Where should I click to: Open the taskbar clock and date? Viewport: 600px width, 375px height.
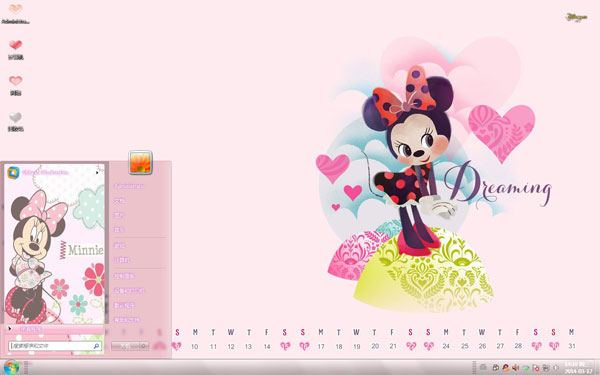(x=579, y=367)
